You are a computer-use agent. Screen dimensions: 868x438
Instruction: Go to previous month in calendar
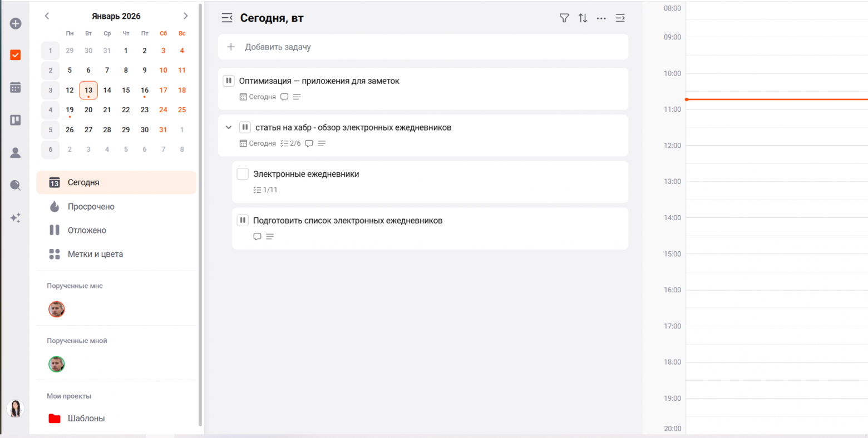(x=47, y=16)
